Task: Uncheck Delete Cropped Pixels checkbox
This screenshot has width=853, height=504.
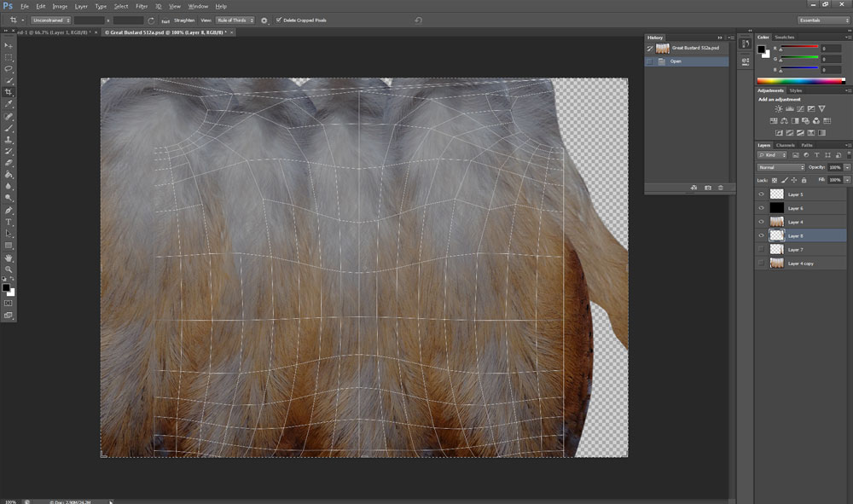Action: [x=279, y=20]
